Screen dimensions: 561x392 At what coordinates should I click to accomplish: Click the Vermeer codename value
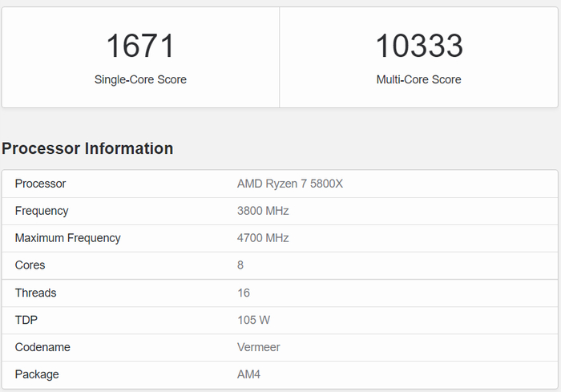click(259, 347)
